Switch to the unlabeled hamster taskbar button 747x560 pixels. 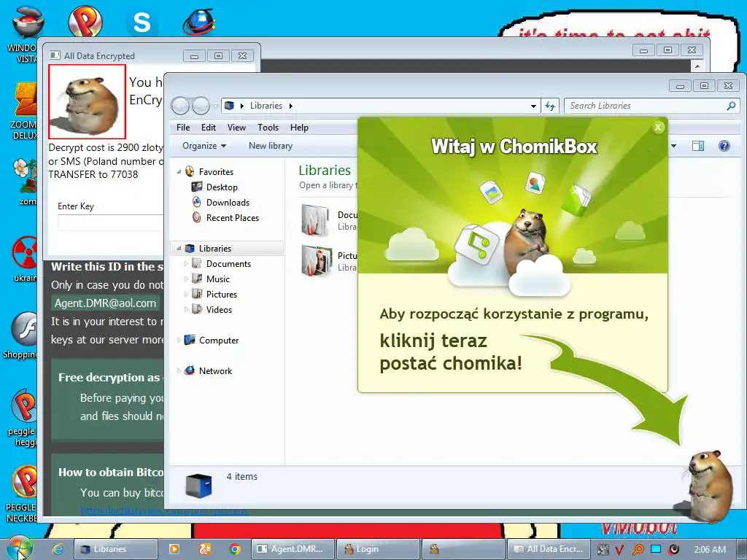(462, 549)
